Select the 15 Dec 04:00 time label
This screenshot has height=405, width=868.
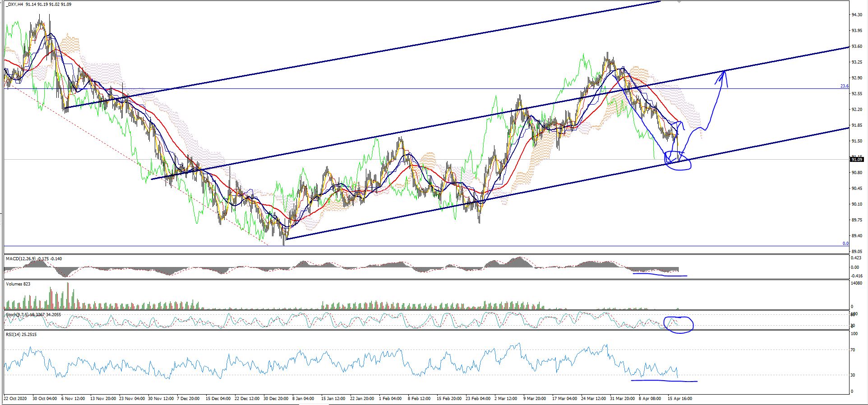tap(218, 399)
